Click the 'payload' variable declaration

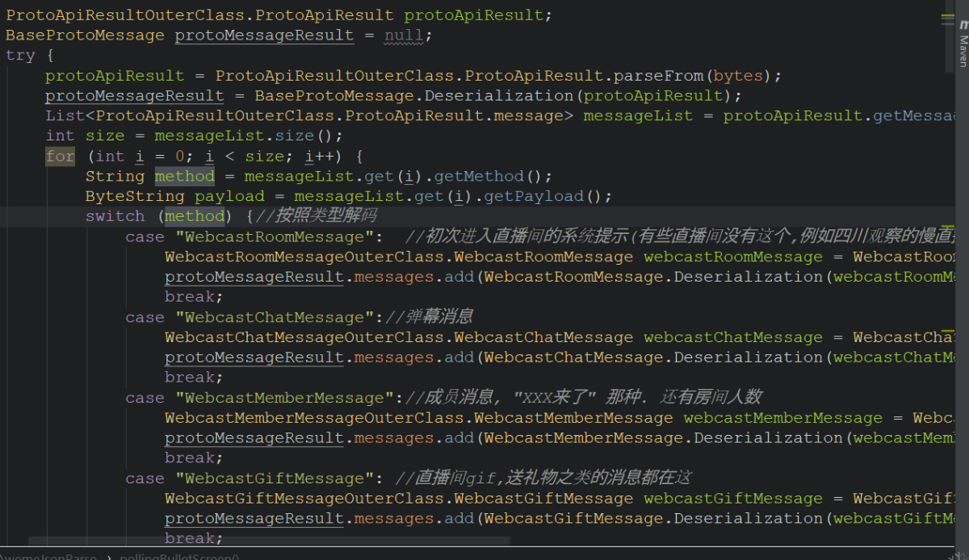[229, 196]
